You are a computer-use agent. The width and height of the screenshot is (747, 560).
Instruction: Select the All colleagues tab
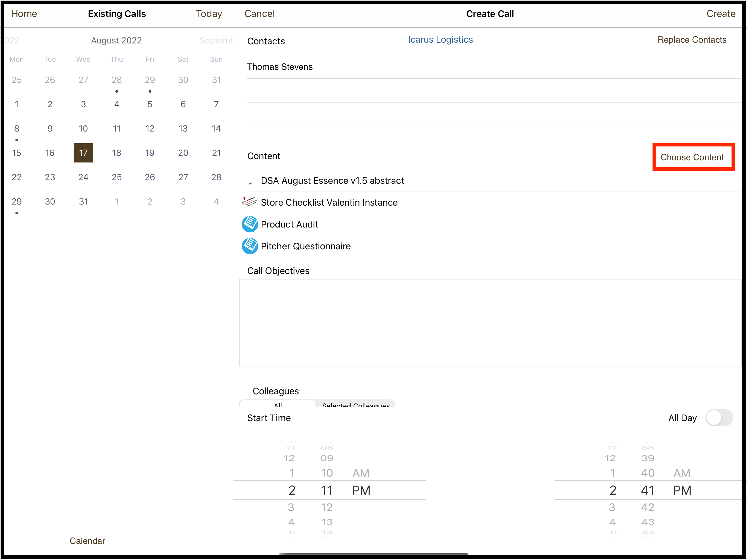pos(275,406)
